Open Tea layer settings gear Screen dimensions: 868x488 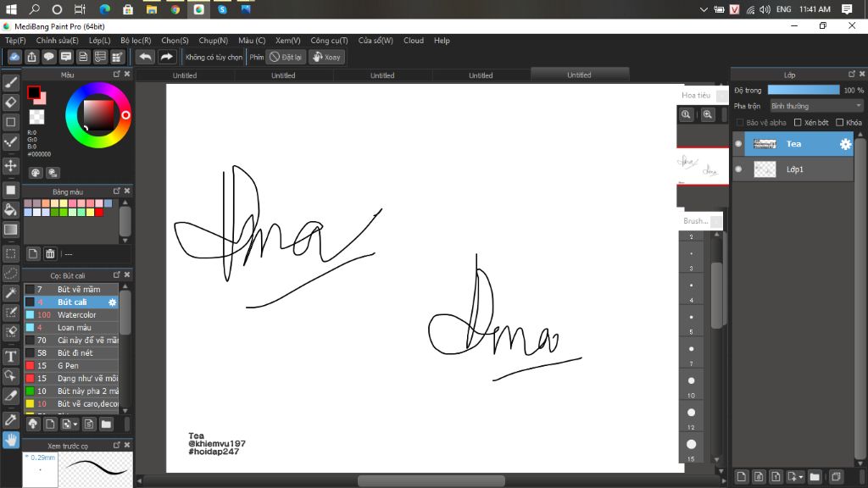coord(845,144)
